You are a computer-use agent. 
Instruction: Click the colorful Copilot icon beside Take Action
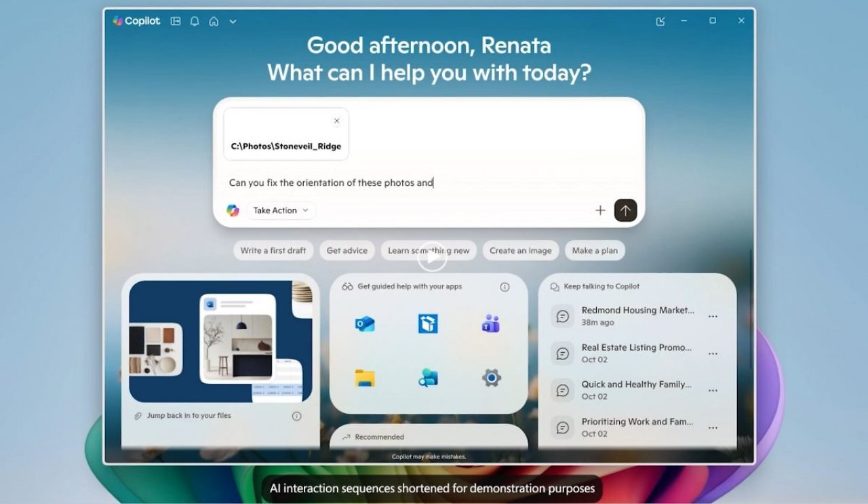tap(233, 210)
